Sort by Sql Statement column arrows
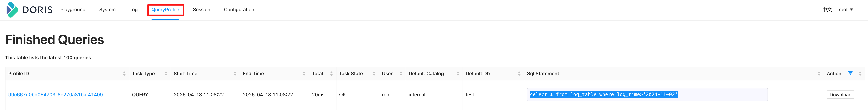Screen dimensions: 868x110 tap(819, 74)
